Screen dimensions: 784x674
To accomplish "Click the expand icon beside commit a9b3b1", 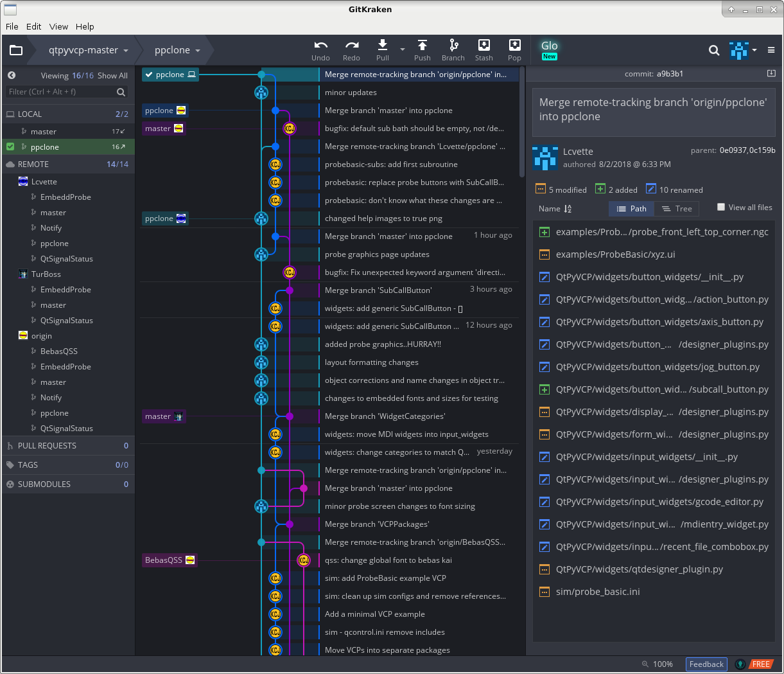I will point(771,74).
